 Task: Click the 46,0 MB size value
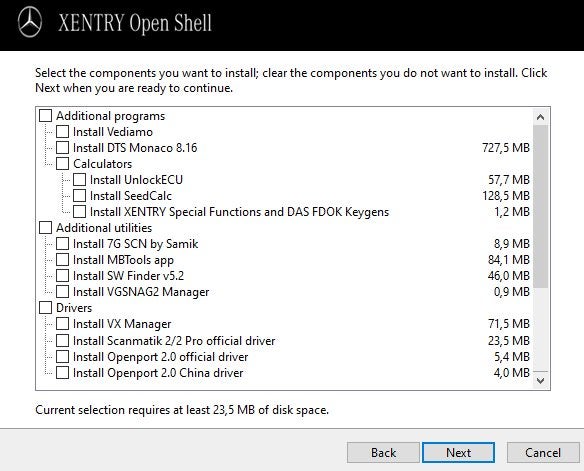pos(509,276)
